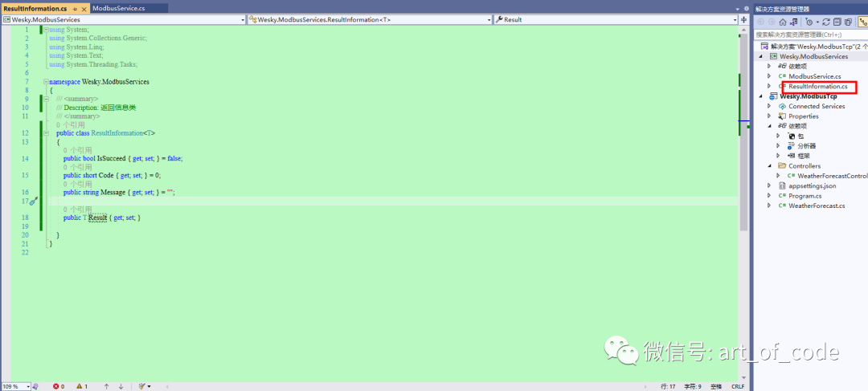The width and height of the screenshot is (868, 391).
Task: Select ResultInformation.cs in Solution Explorer
Action: 817,86
